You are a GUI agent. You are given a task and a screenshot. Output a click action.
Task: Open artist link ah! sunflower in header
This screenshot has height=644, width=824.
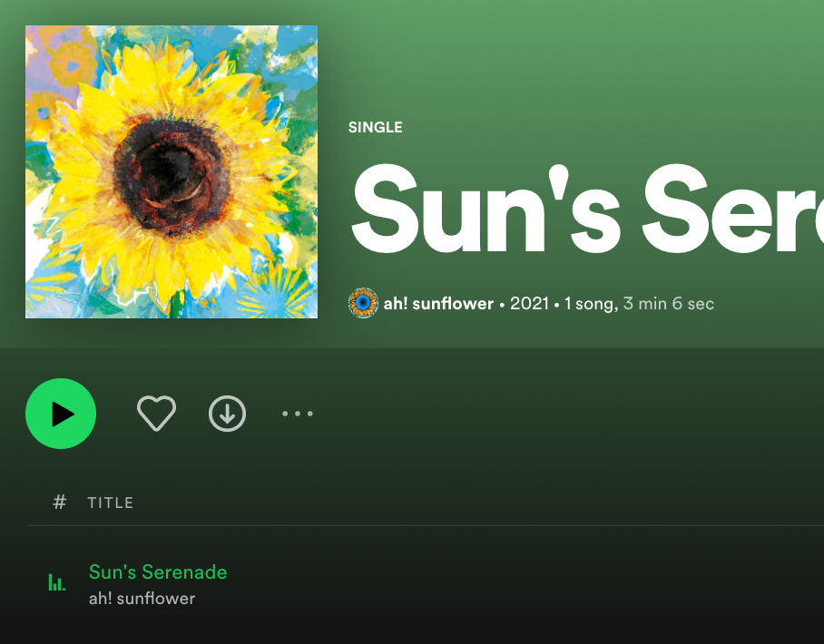[x=438, y=304]
